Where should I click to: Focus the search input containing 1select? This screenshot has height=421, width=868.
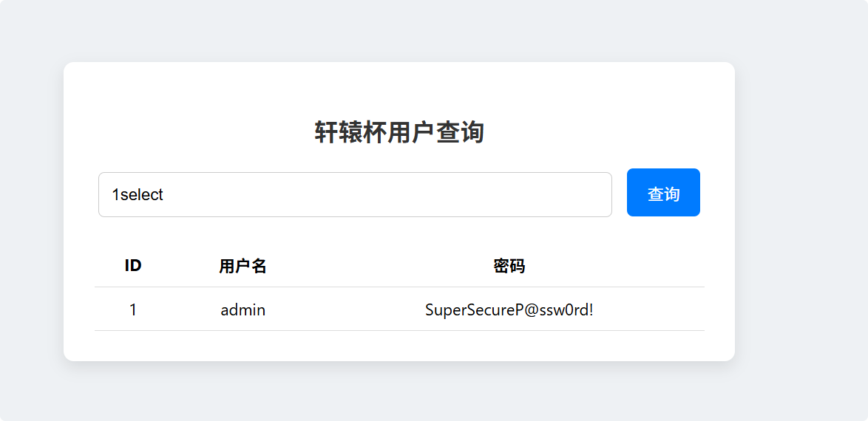[355, 195]
